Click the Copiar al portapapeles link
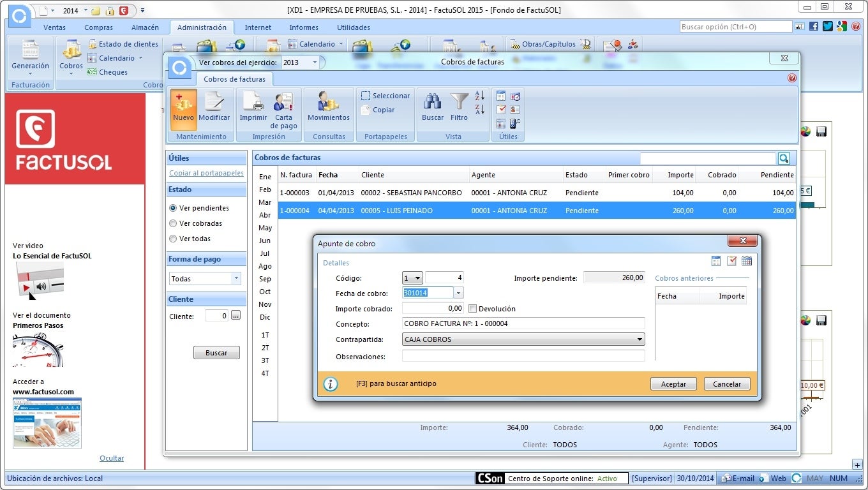 pyautogui.click(x=206, y=173)
